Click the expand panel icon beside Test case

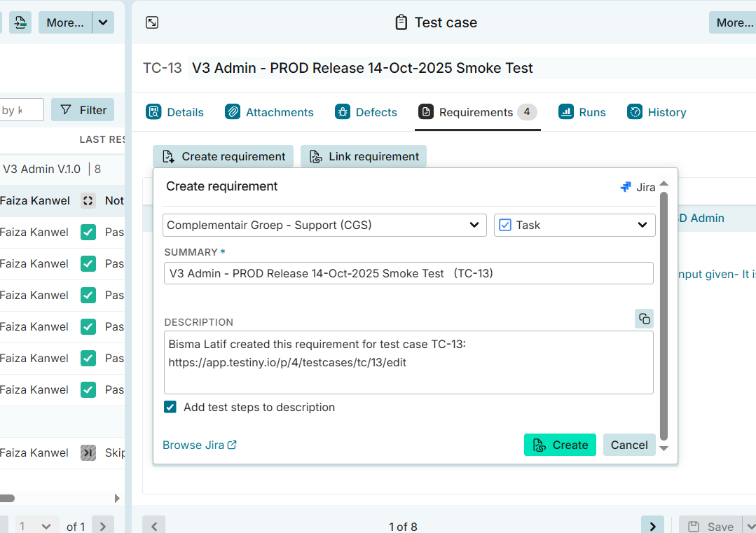[152, 22]
